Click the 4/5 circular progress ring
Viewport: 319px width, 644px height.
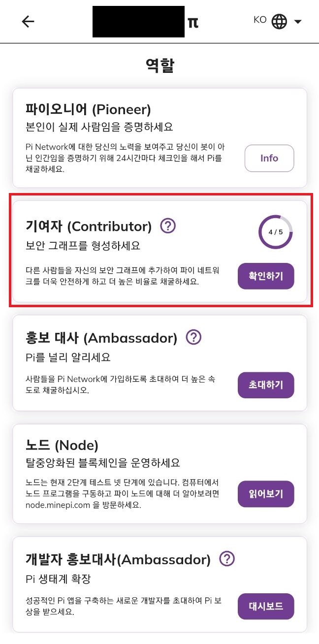pos(276,230)
